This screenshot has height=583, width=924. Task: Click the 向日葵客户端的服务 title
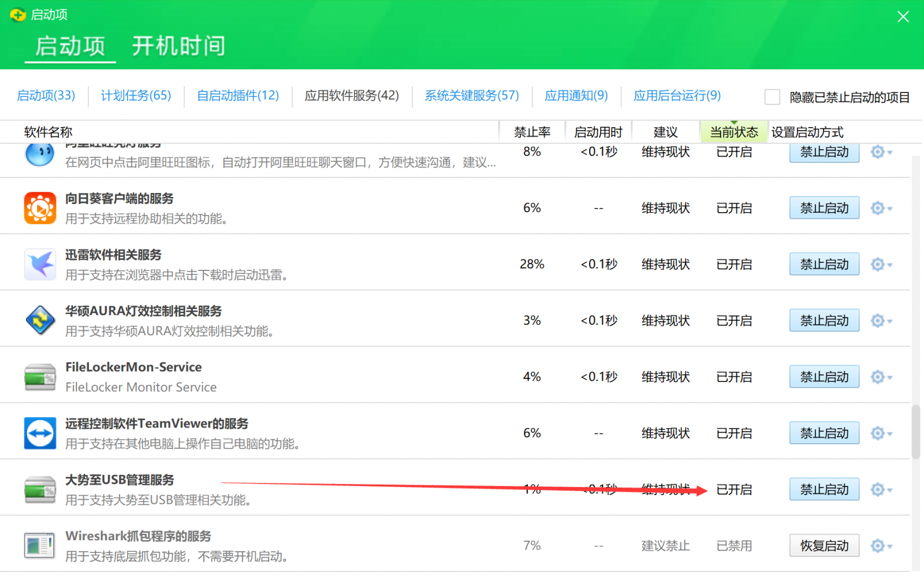pos(119,199)
